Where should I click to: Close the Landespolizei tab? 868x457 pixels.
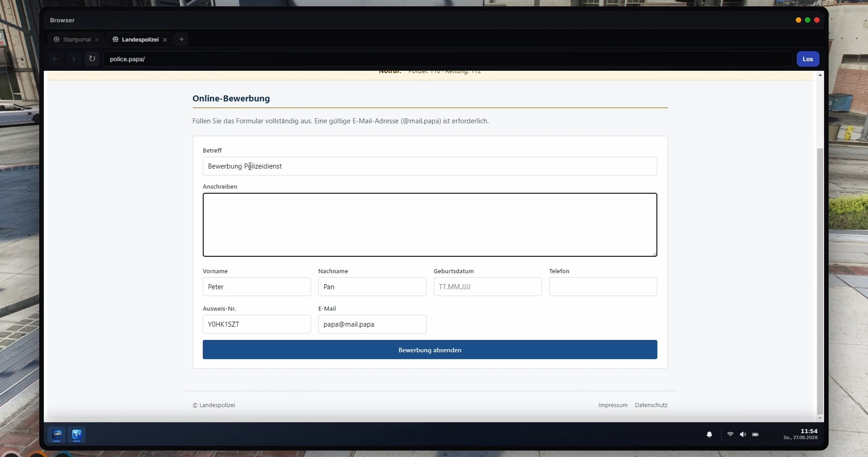(165, 40)
